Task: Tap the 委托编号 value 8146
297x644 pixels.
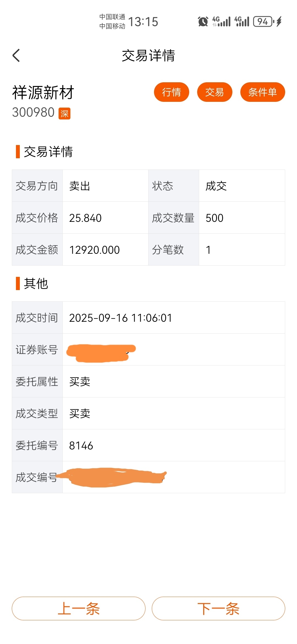Action: point(81,446)
